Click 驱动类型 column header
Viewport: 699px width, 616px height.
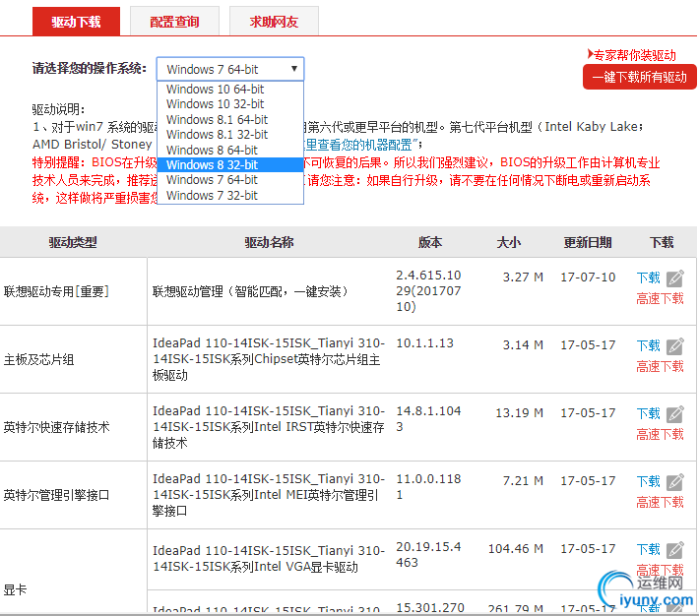[73, 242]
